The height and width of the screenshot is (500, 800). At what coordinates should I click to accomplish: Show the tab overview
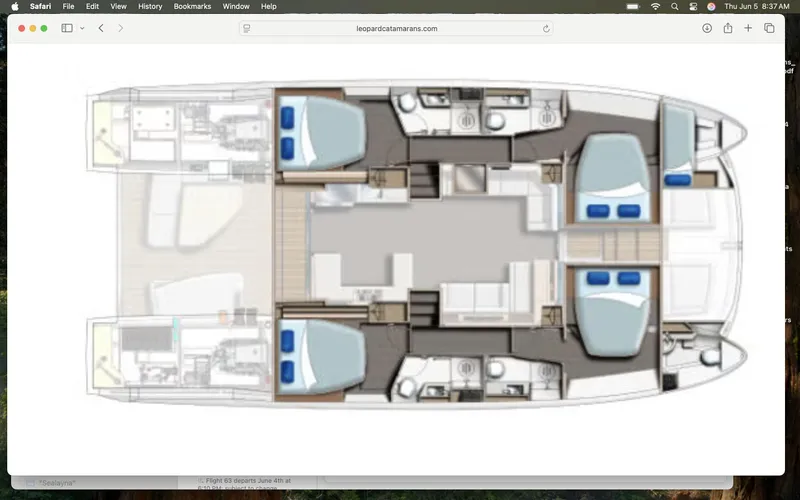click(x=769, y=28)
